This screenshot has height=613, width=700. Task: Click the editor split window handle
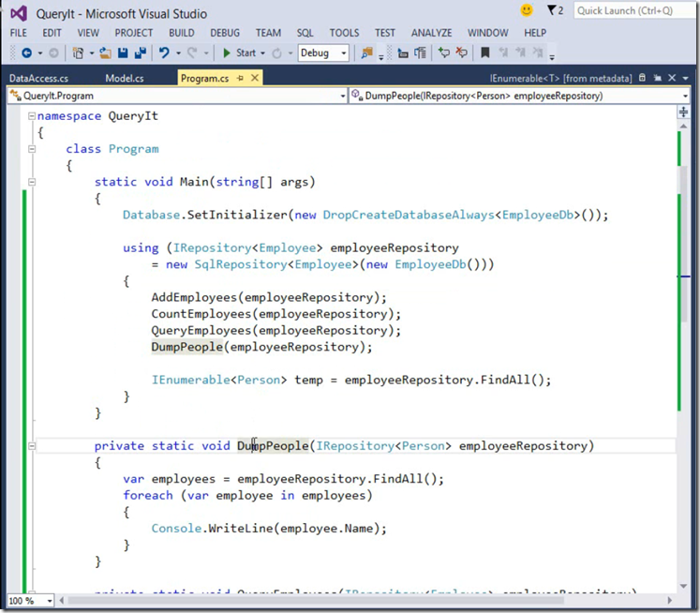pyautogui.click(x=683, y=112)
